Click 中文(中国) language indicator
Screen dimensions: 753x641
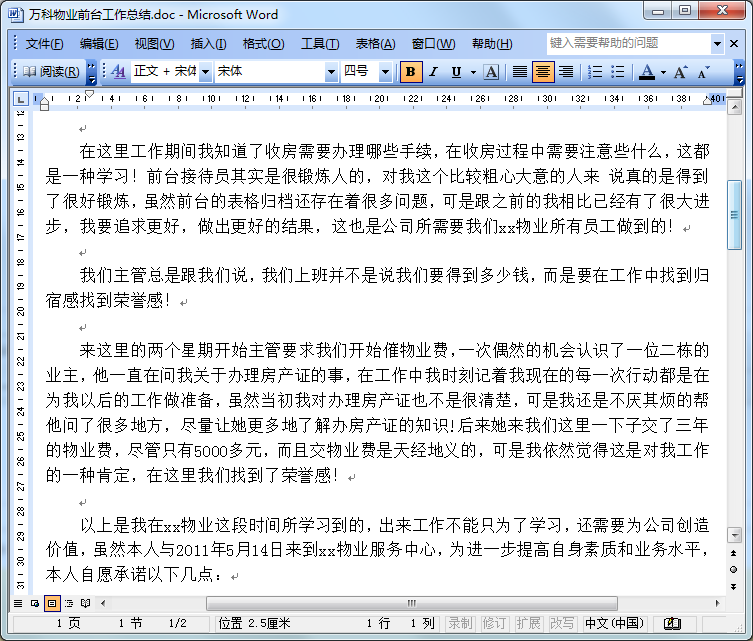click(x=614, y=623)
